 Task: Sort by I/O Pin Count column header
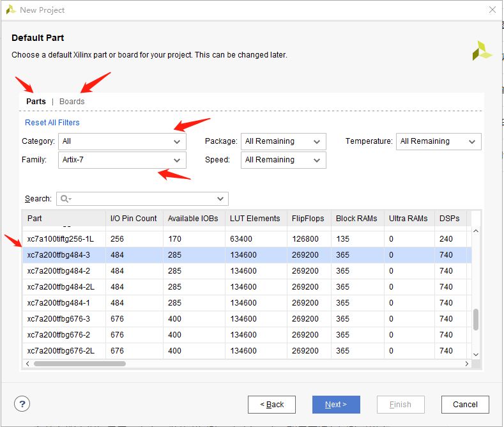134,219
